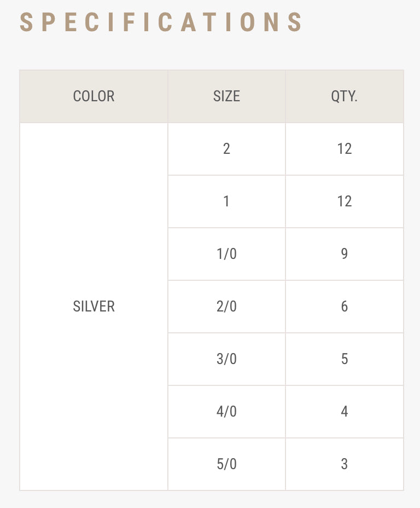The image size is (420, 508).
Task: Select the size 2 cell
Action: tap(226, 149)
